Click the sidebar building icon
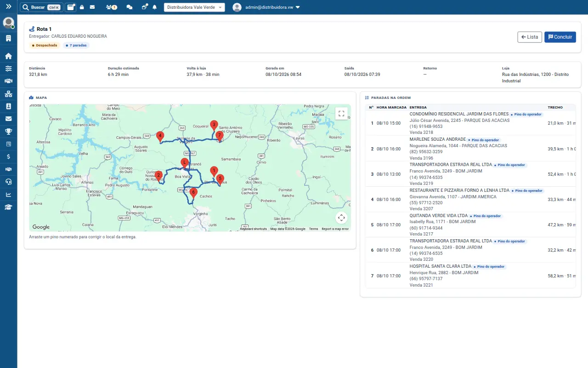This screenshot has width=588, height=368. (8, 38)
